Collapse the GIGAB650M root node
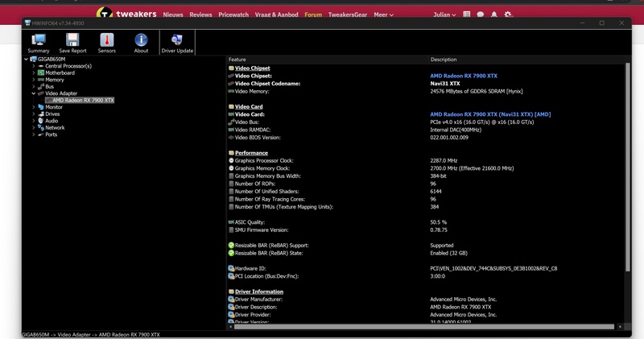Screen dimensions: 644x339 [27, 59]
